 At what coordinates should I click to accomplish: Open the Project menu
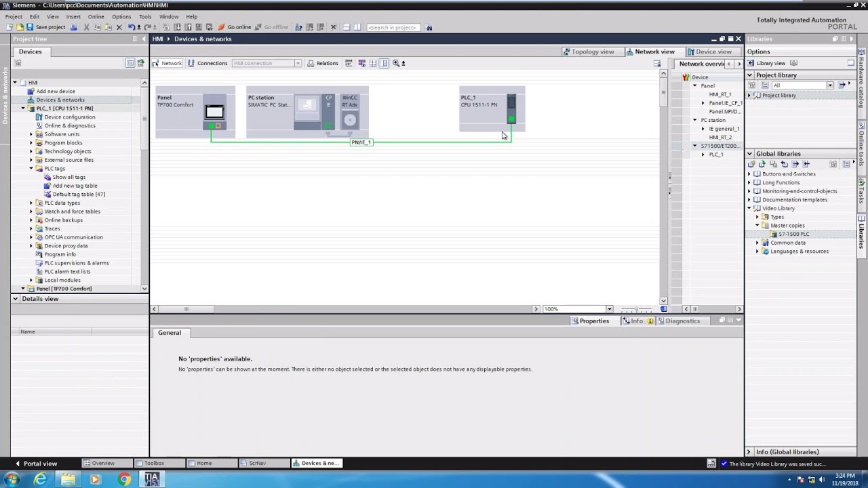pos(14,16)
